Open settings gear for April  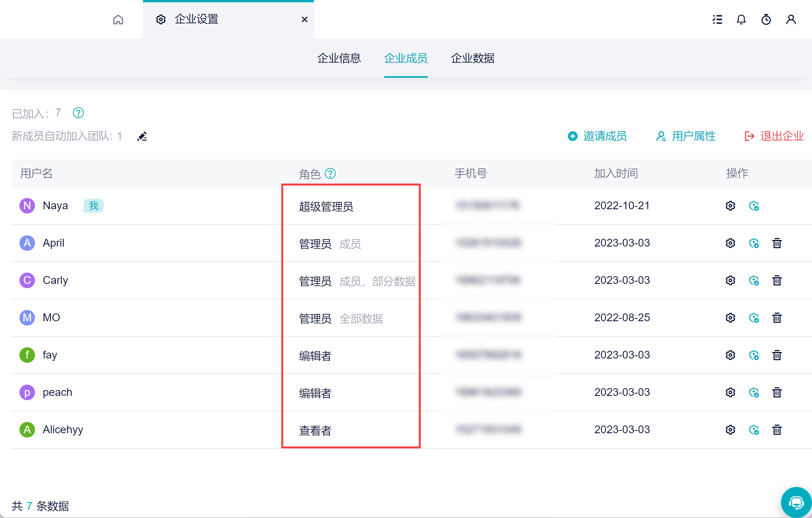pyautogui.click(x=730, y=243)
